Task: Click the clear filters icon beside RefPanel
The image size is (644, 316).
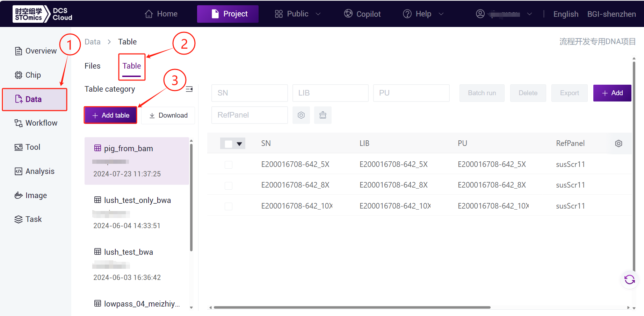Action: point(323,115)
